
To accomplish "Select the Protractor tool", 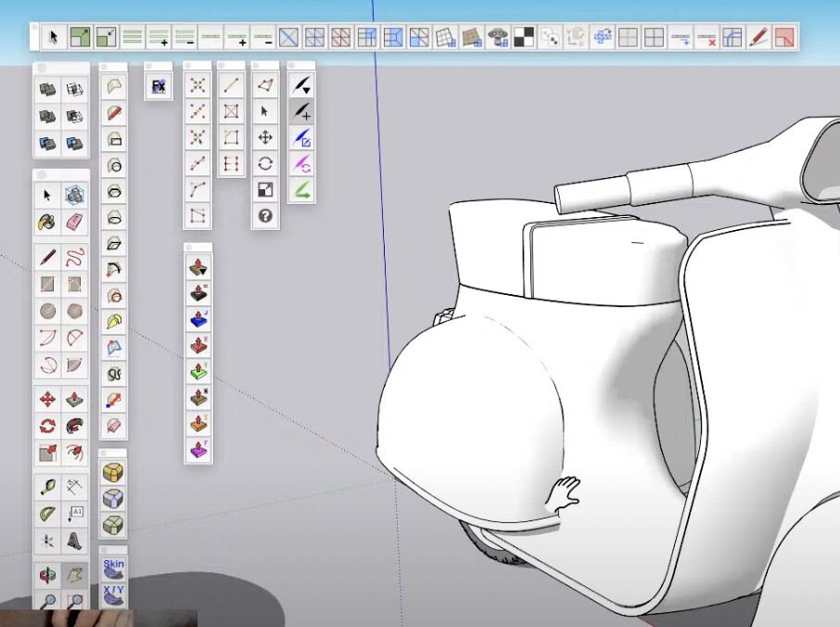I will click(x=47, y=514).
